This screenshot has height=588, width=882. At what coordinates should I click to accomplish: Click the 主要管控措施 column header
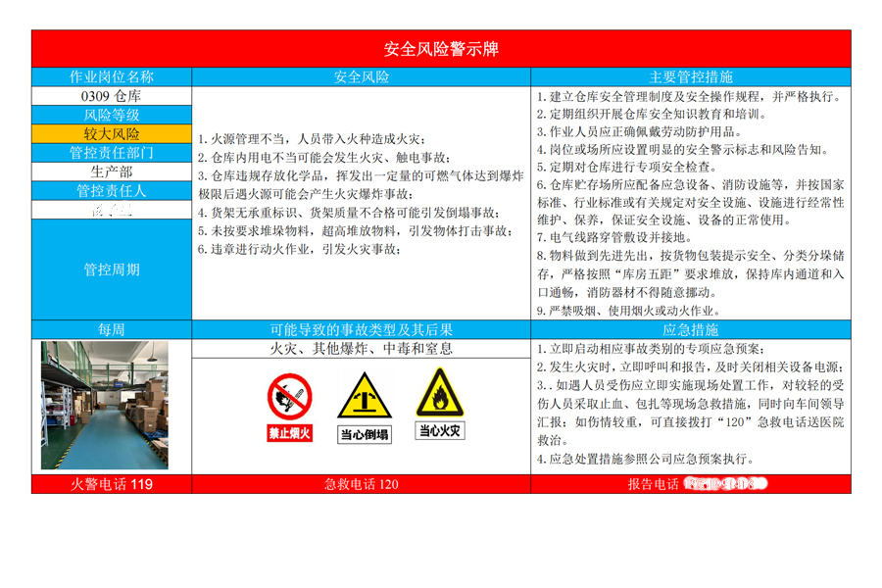[x=691, y=76]
